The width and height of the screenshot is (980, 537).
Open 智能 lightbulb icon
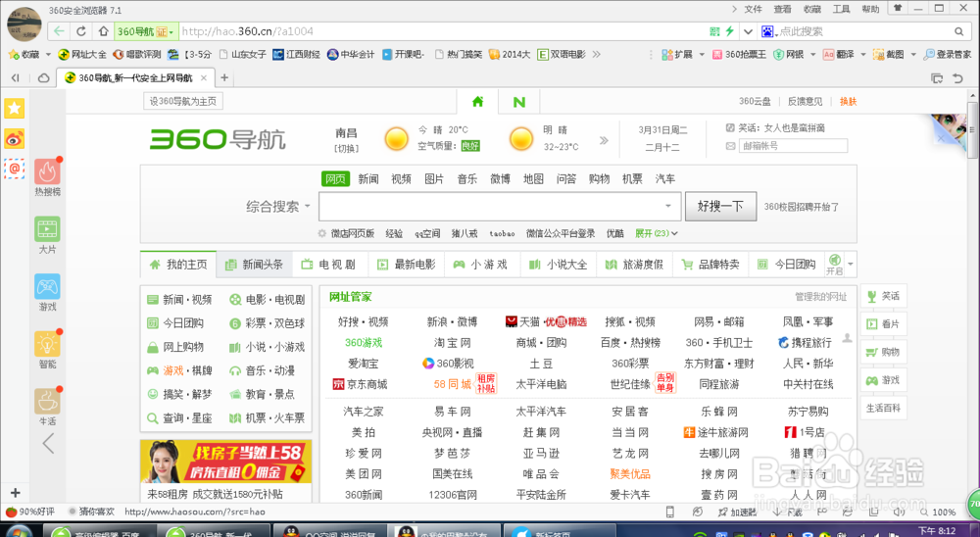click(47, 344)
